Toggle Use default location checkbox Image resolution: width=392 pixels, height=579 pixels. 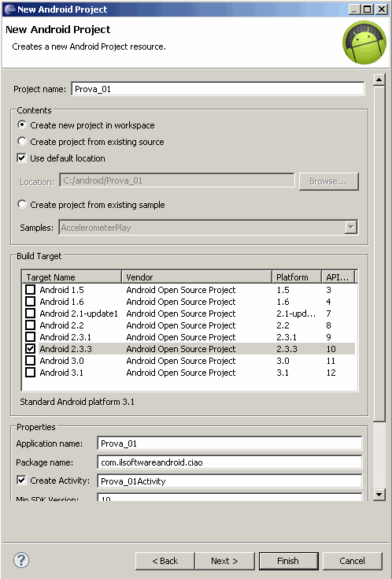coord(22,158)
